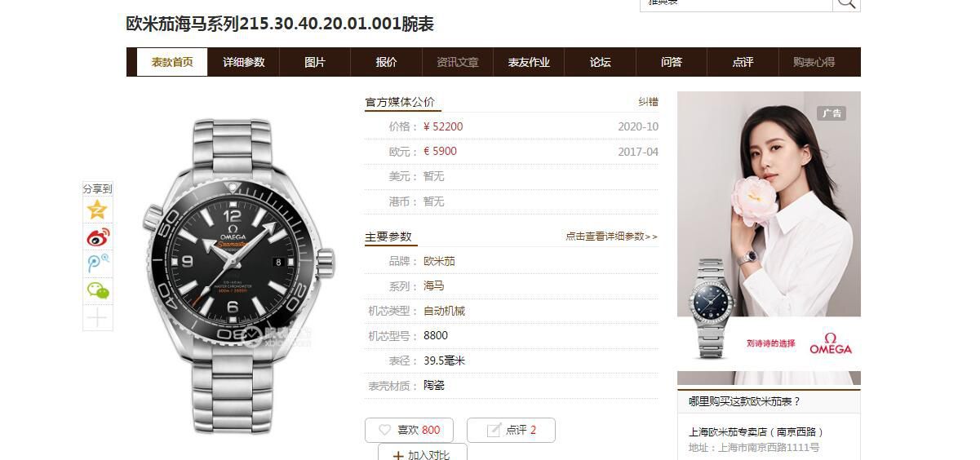The height and width of the screenshot is (460, 980).
Task: Click the 欧米茄 brand link
Action: click(439, 261)
